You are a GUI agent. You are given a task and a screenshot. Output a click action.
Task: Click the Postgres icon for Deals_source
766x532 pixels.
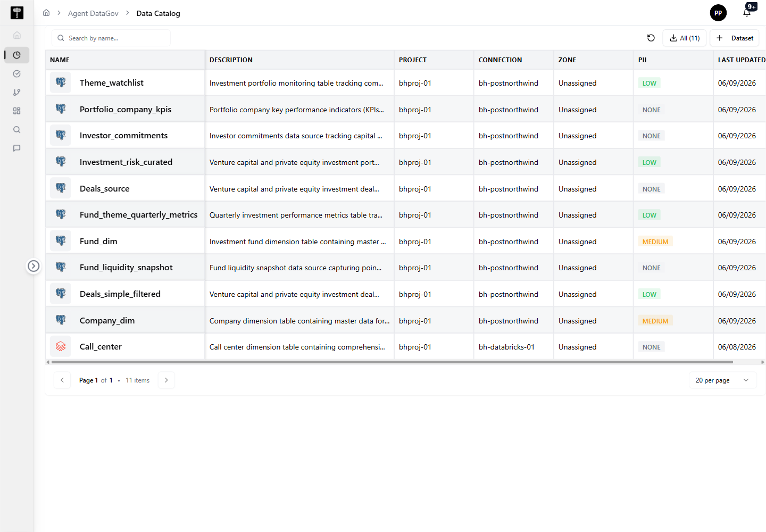(x=61, y=188)
